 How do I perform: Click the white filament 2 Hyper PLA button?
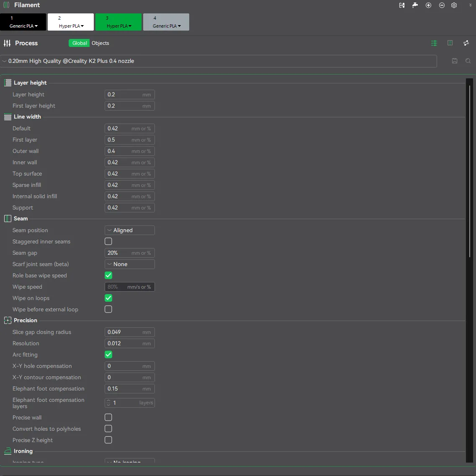(71, 22)
